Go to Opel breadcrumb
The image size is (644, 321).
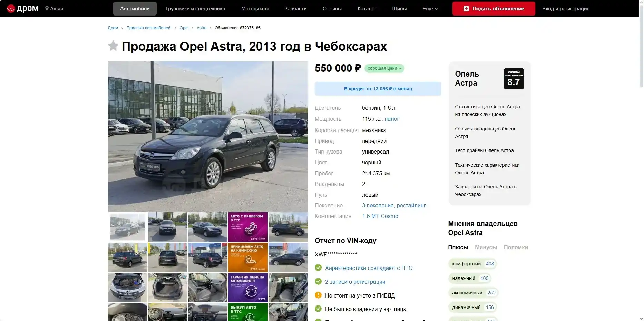[184, 28]
